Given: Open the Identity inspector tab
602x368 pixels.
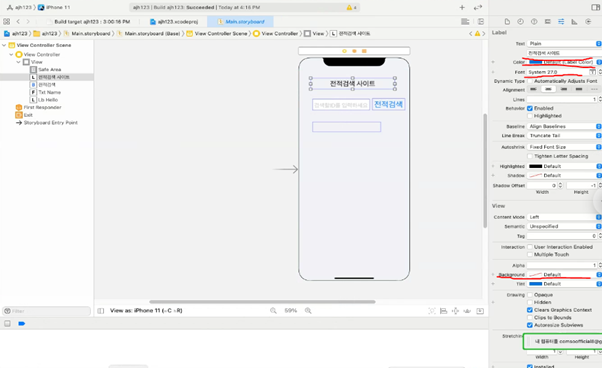Looking at the screenshot, I should [547, 21].
